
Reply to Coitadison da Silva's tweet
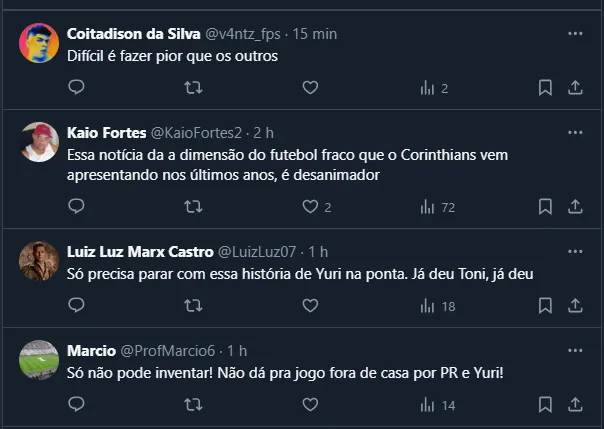click(76, 88)
